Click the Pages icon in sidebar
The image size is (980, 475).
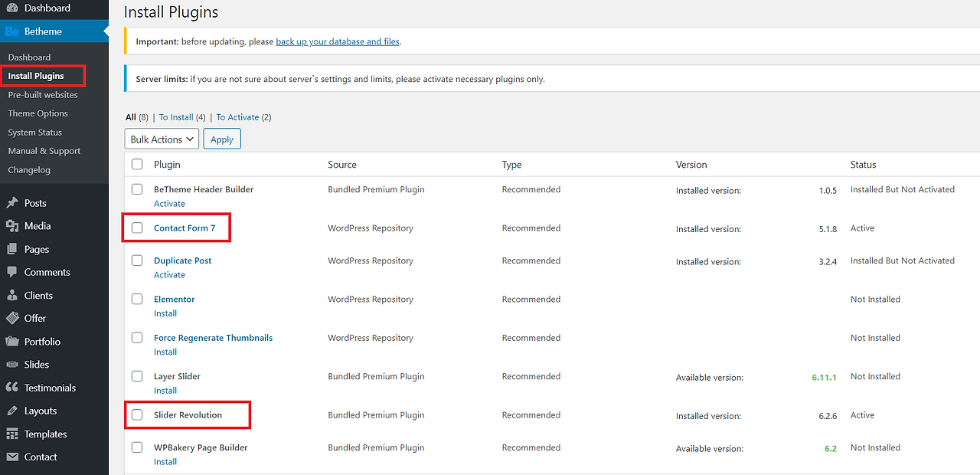(12, 249)
